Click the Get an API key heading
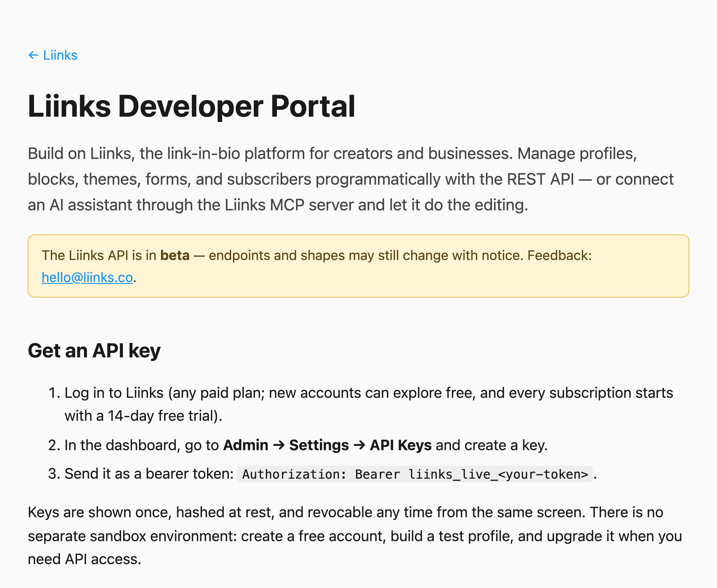 [94, 351]
